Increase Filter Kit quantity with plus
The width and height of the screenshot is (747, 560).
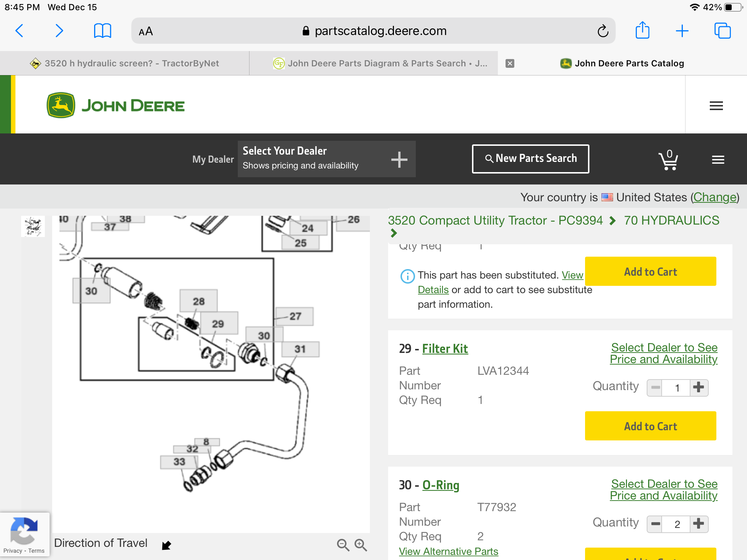[699, 388]
